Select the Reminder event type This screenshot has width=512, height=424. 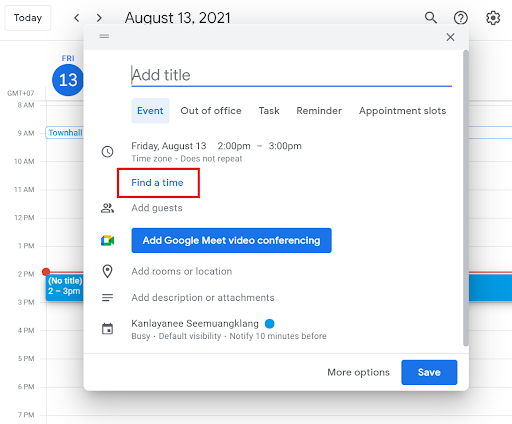319,111
